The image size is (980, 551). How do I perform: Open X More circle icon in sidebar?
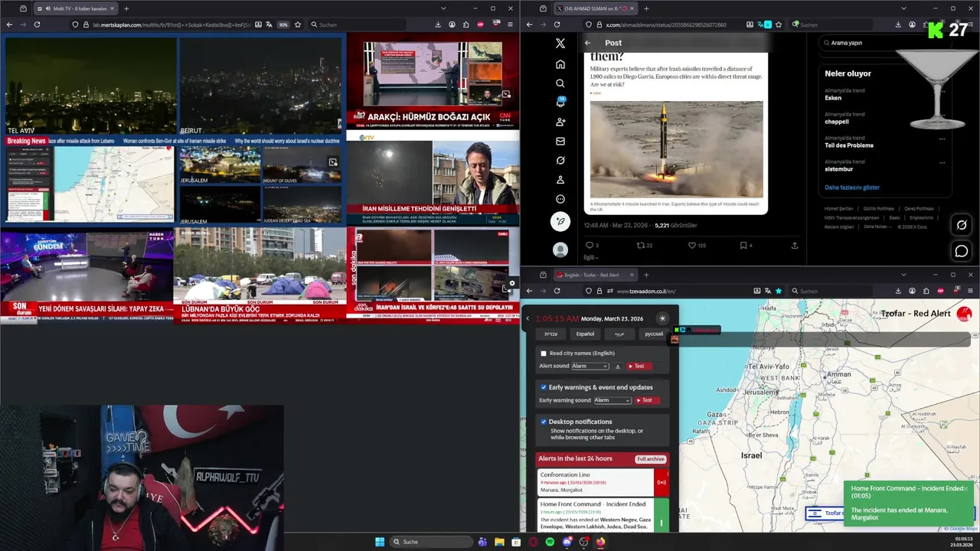pyautogui.click(x=560, y=199)
